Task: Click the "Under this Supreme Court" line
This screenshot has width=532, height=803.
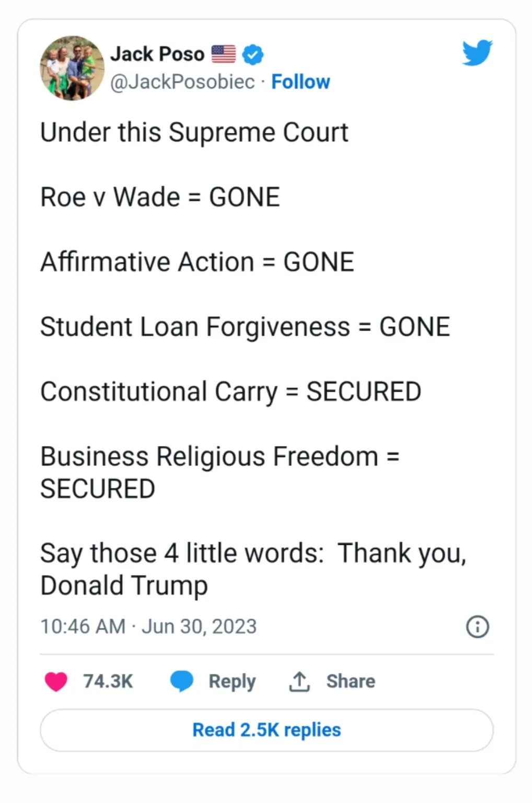Action: pos(194,132)
